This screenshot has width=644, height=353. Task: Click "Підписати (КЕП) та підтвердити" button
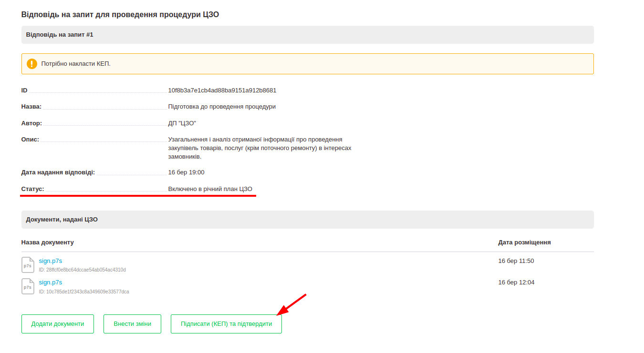pos(226,324)
